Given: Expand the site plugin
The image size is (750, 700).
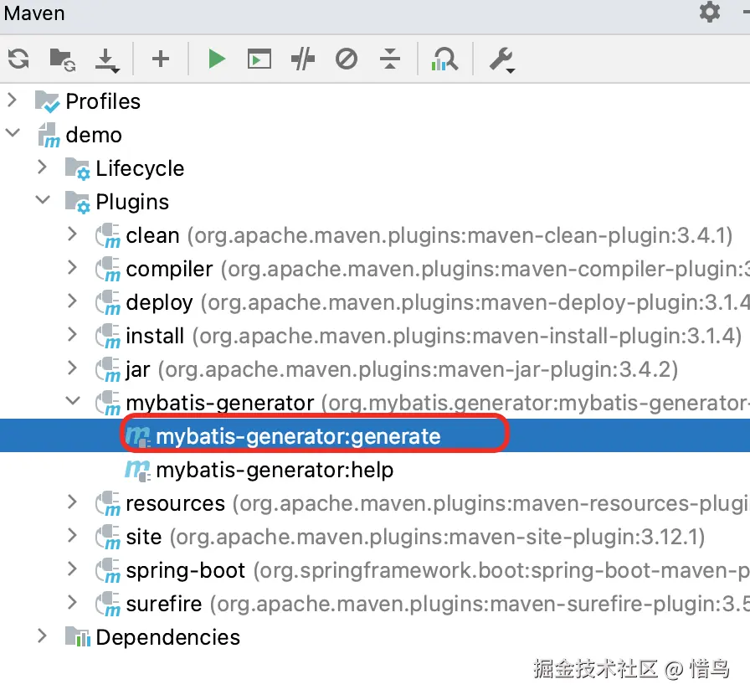Looking at the screenshot, I should point(72,535).
